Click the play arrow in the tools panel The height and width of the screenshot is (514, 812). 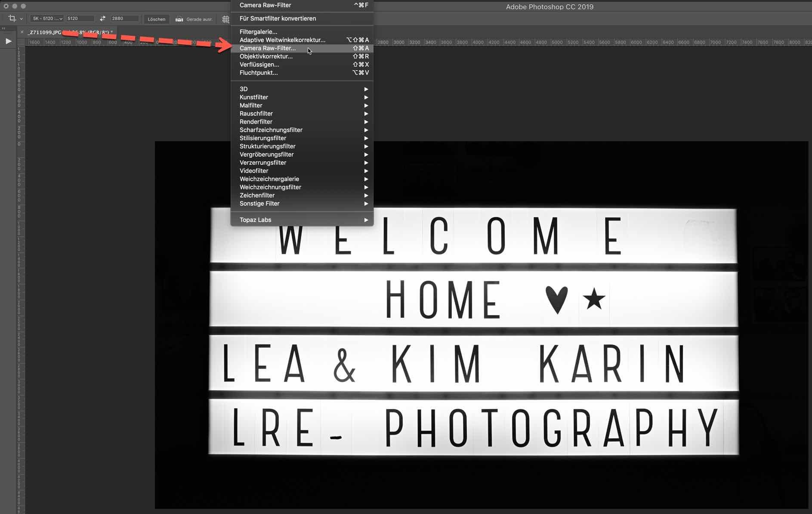(8, 41)
